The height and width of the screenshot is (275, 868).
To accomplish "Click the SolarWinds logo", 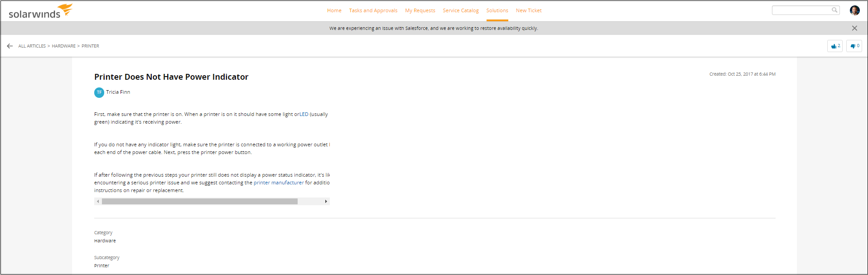I will (40, 11).
